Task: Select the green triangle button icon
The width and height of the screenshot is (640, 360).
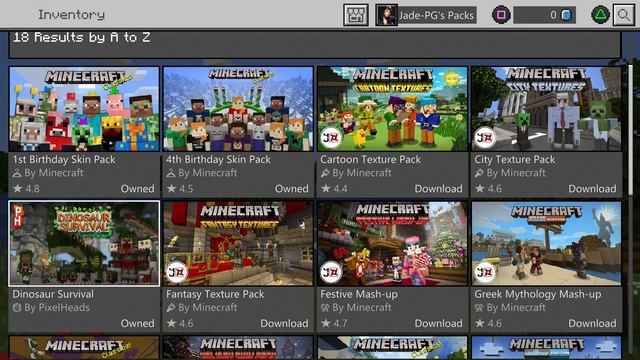Action: (600, 15)
